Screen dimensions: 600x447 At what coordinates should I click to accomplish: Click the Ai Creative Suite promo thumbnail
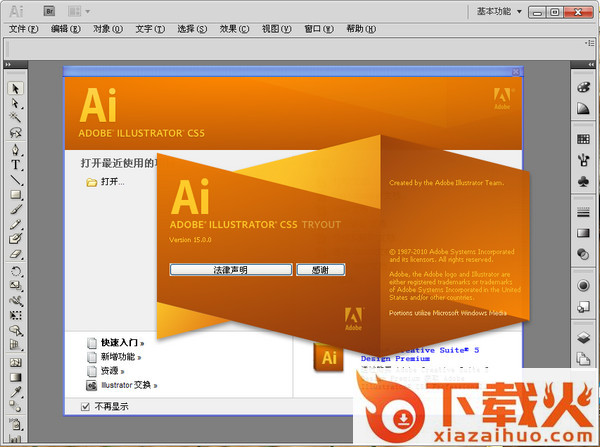pos(329,357)
